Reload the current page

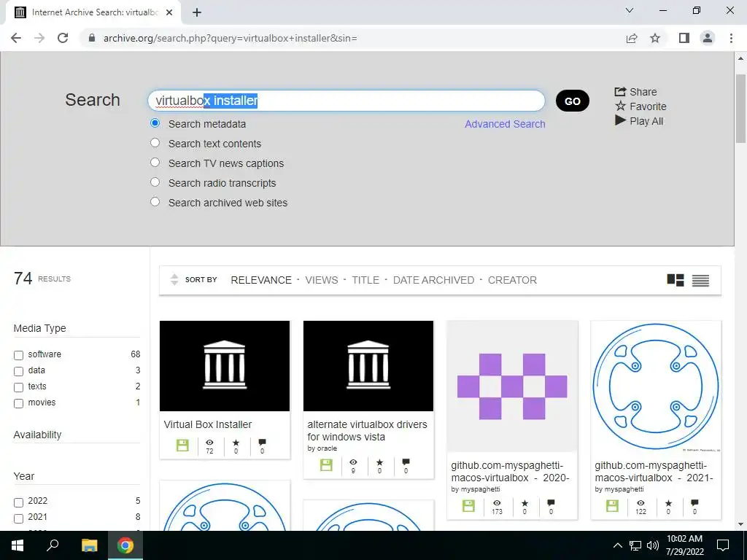[x=63, y=38]
